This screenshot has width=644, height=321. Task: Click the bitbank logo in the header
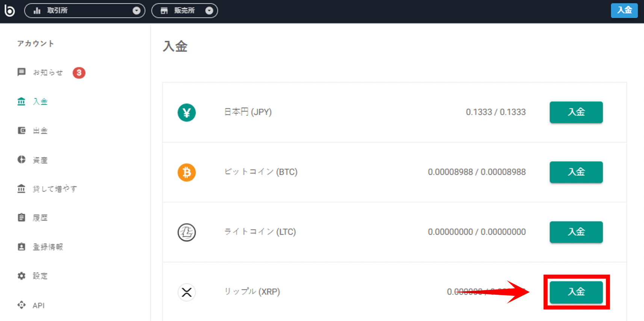coord(9,11)
